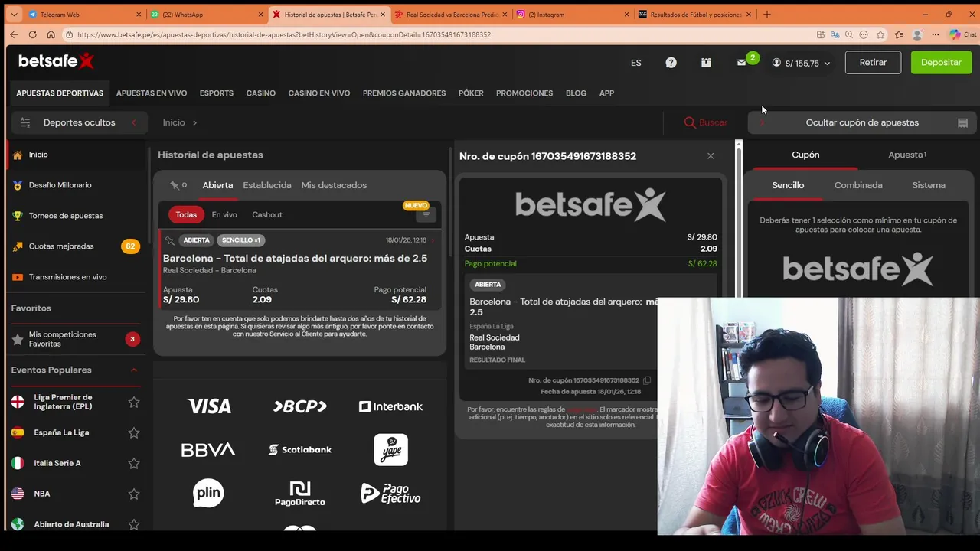980x551 pixels.
Task: Open the account balance dropdown S/ 155,75
Action: pyautogui.click(x=801, y=64)
